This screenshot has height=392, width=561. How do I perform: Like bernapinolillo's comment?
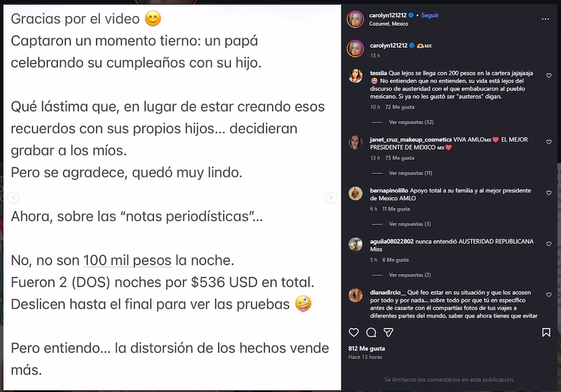click(x=549, y=193)
